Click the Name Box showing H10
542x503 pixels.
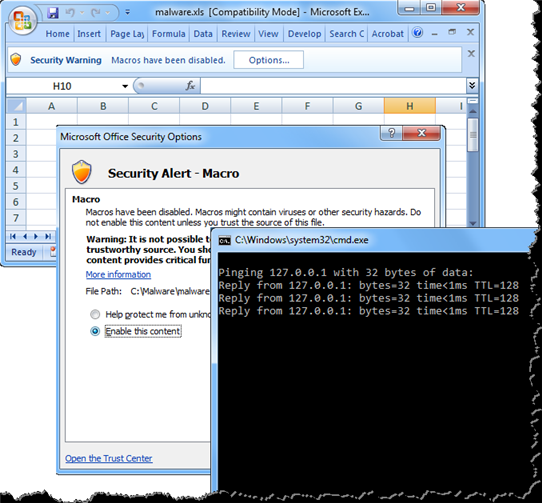tap(62, 86)
